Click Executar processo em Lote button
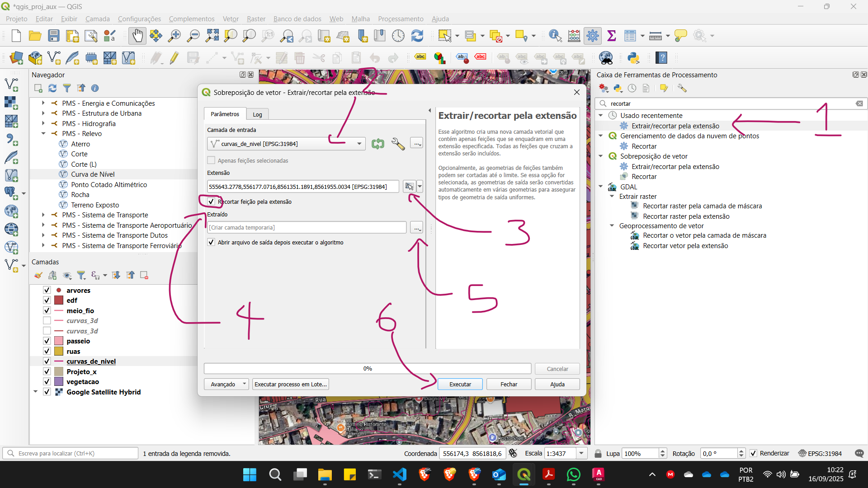Screen dimensions: 868x488 pyautogui.click(x=290, y=384)
